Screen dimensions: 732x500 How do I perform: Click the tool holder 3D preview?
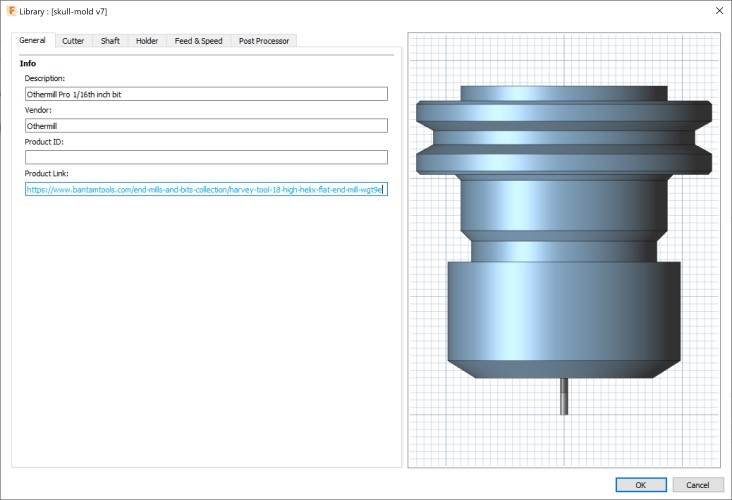pyautogui.click(x=564, y=231)
